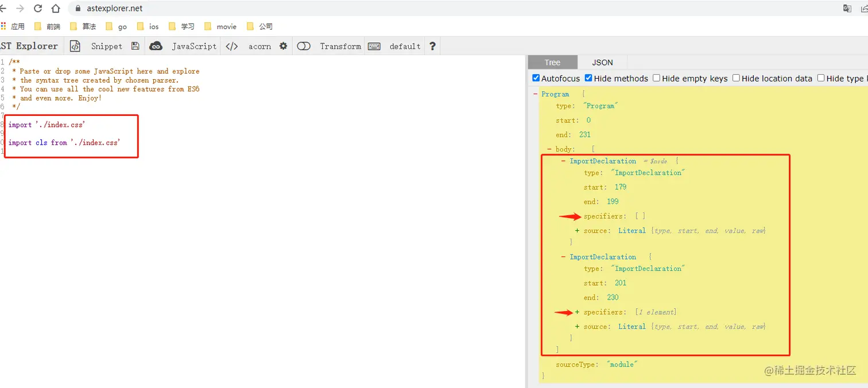Open the go bookmark folder
The height and width of the screenshot is (388, 868).
pyautogui.click(x=117, y=26)
